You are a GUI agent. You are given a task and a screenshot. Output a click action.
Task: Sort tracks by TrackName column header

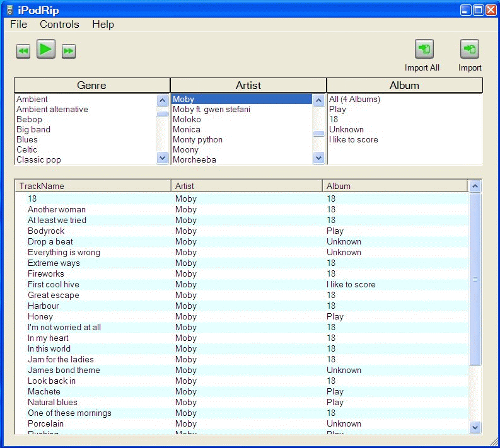(x=92, y=186)
